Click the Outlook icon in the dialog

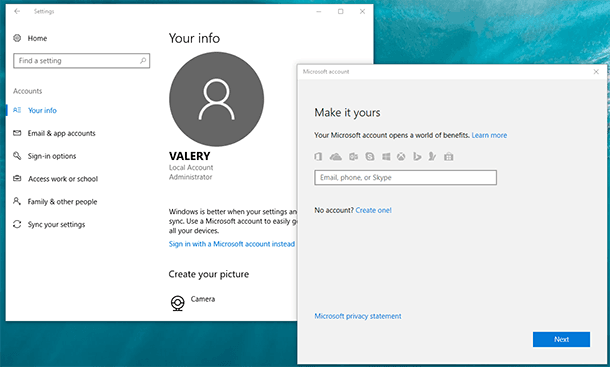[x=353, y=156]
